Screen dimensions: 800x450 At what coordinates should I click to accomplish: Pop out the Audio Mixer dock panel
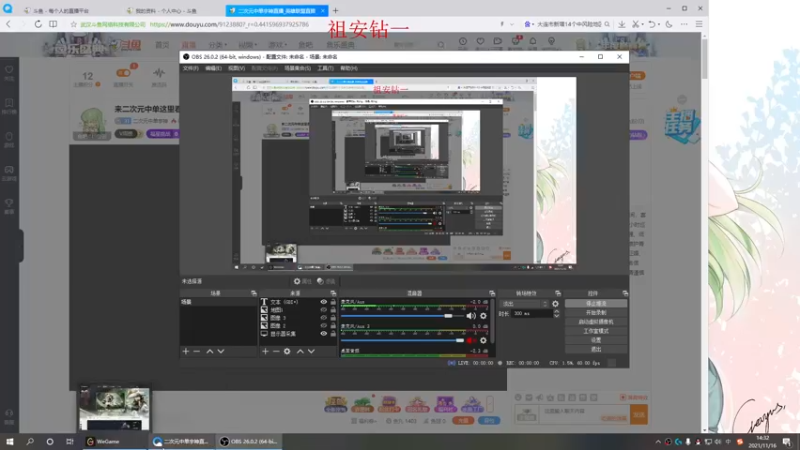coord(492,293)
